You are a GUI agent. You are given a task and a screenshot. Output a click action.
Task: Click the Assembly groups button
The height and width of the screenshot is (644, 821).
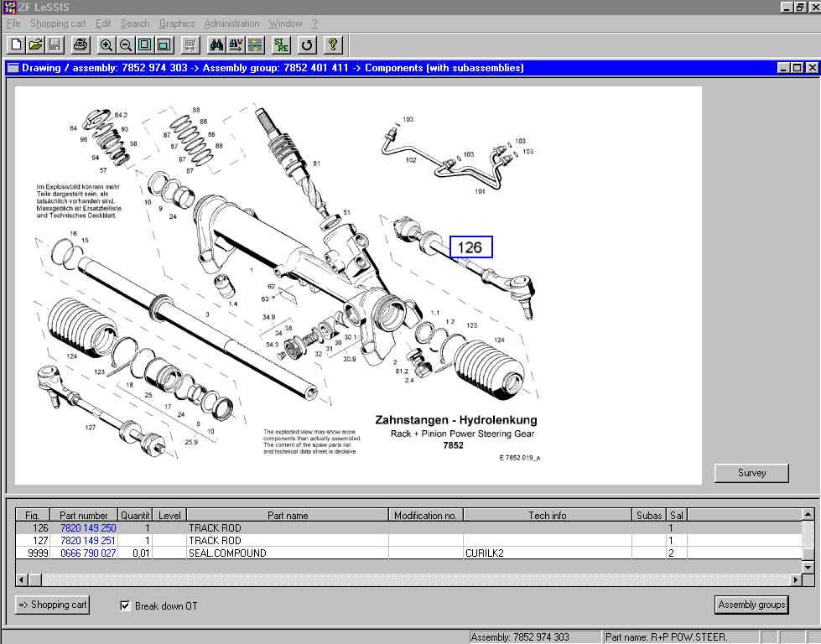click(x=751, y=605)
